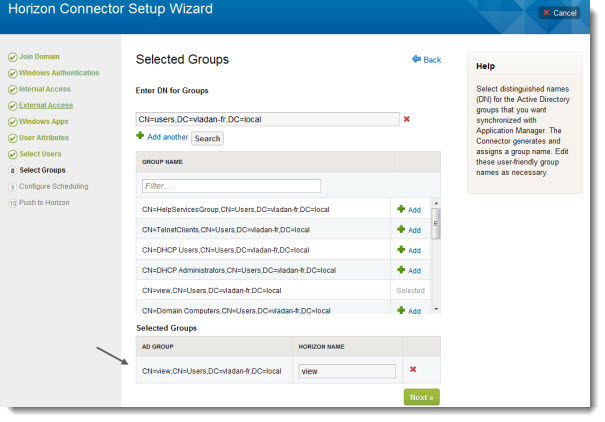The image size is (605, 422).
Task: Select the CN=HelpServicesGroup row text
Action: [x=235, y=209]
